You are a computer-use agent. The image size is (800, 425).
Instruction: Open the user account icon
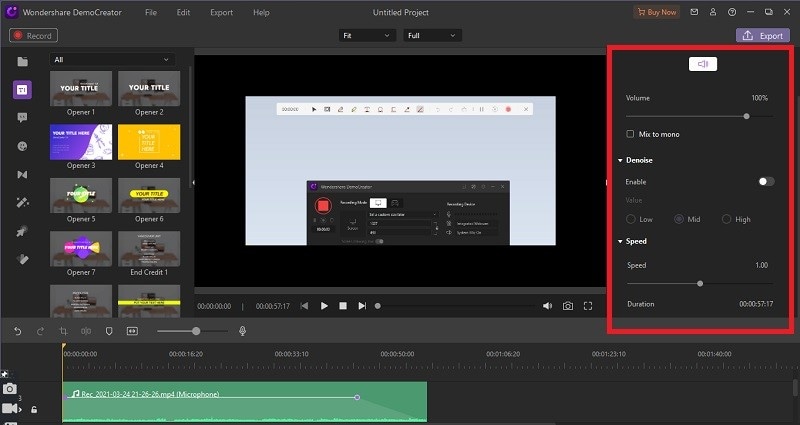pos(713,12)
